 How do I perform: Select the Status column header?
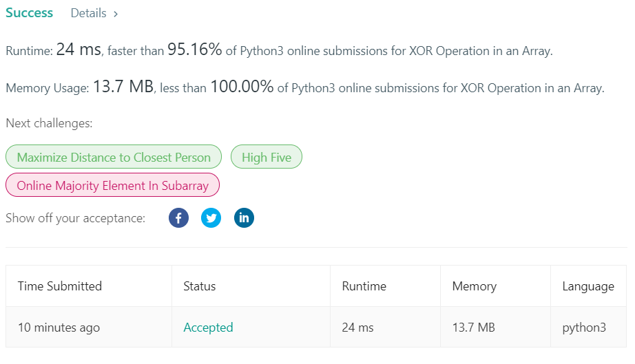(x=199, y=286)
